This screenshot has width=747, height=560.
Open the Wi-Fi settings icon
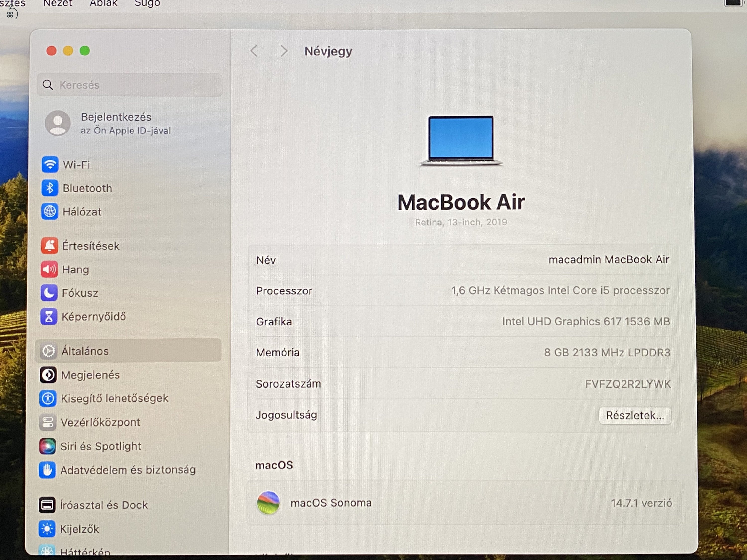click(x=50, y=165)
